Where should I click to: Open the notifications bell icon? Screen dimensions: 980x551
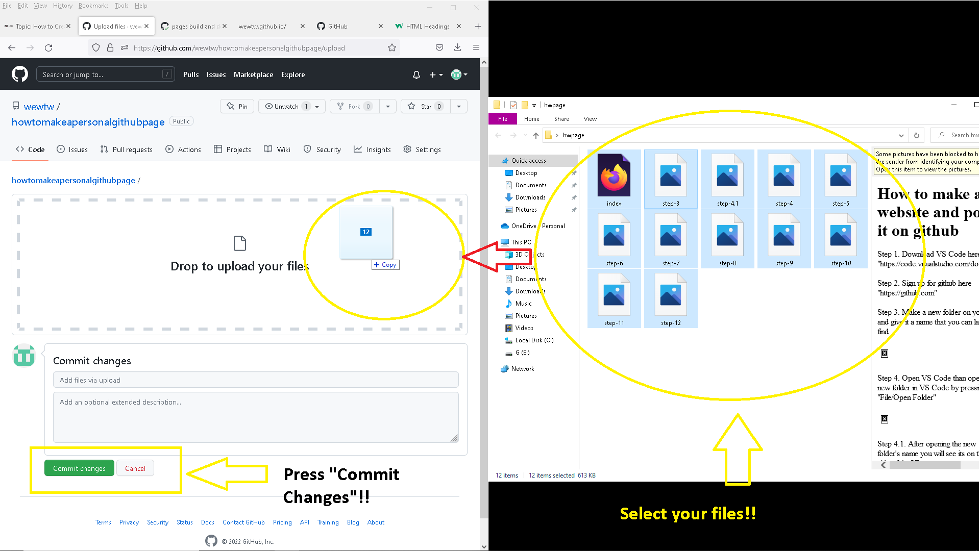pyautogui.click(x=416, y=75)
